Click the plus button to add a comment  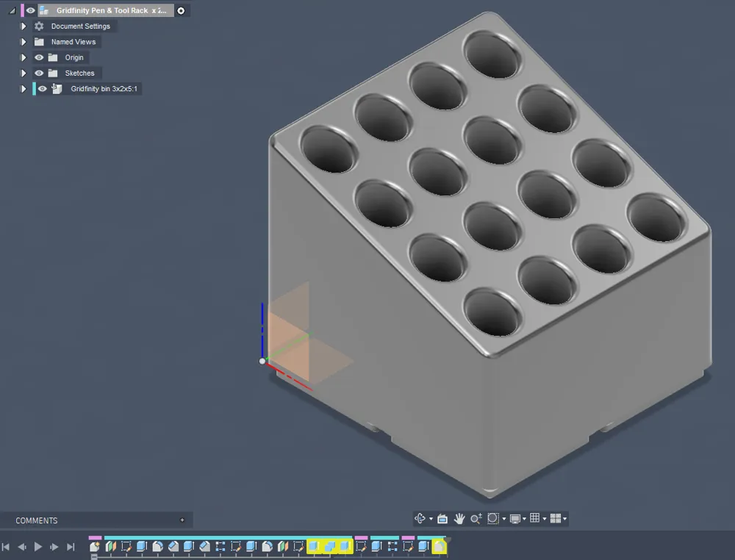(182, 520)
